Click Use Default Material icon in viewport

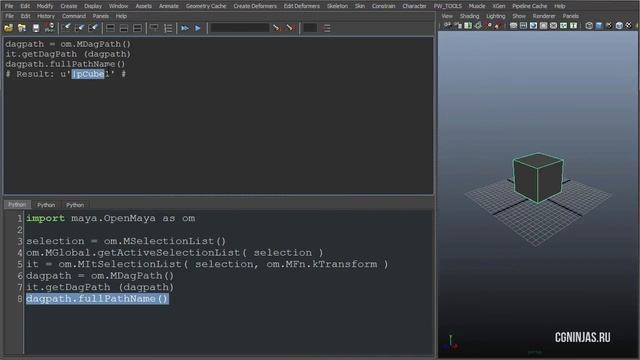click(609, 25)
